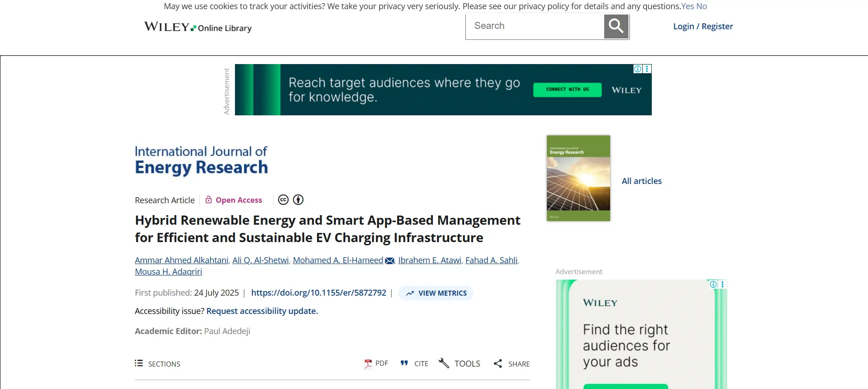Click the CC attribution person icon
868x389 pixels.
(x=298, y=200)
